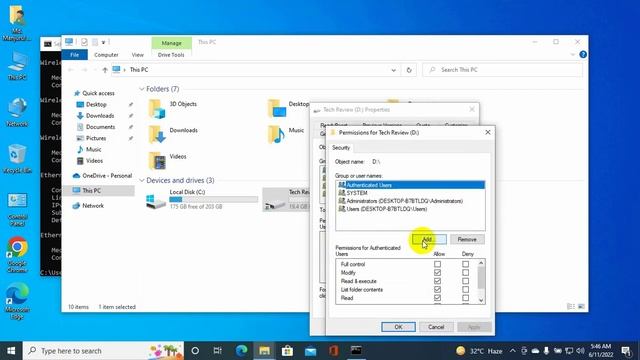Click Properties icon in Explorer quick access toolbar
This screenshot has width=640, height=360.
click(x=84, y=42)
